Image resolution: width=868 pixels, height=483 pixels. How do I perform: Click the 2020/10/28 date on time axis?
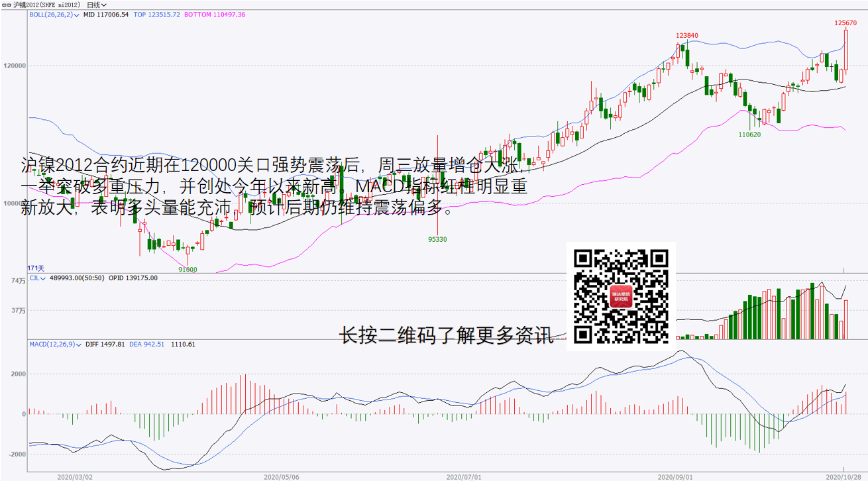[843, 476]
